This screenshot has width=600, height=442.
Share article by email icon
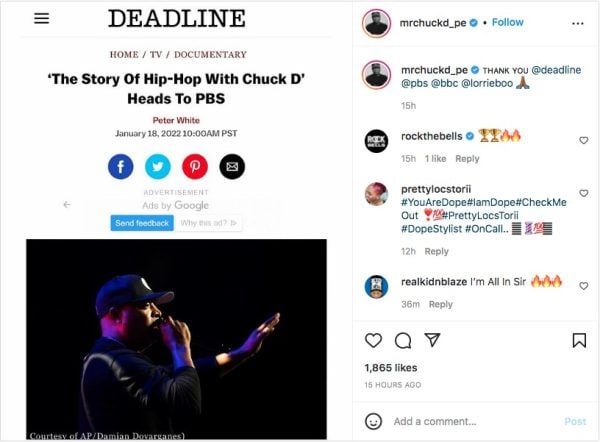(x=232, y=166)
